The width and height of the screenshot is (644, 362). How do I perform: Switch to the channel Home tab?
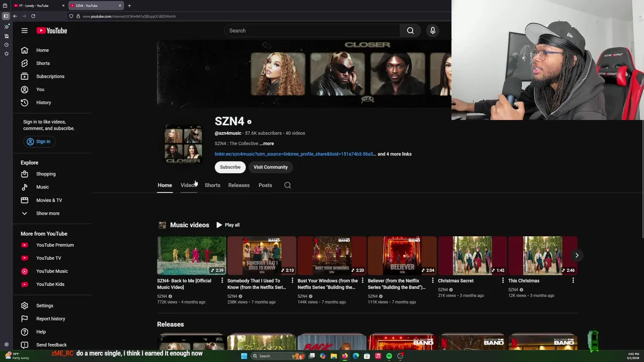click(165, 185)
